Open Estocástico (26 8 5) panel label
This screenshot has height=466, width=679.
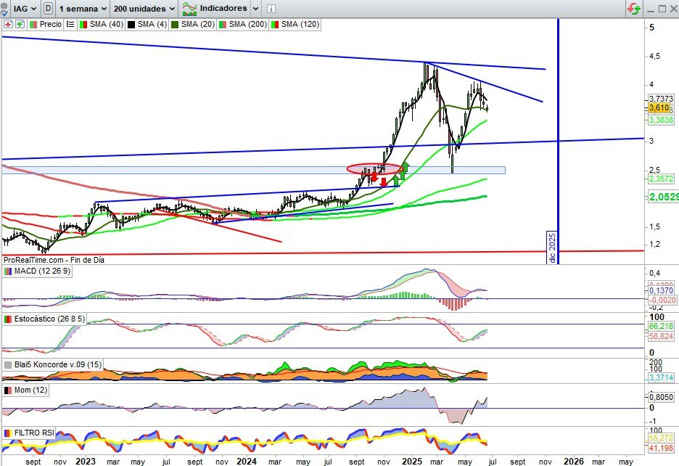(x=49, y=319)
